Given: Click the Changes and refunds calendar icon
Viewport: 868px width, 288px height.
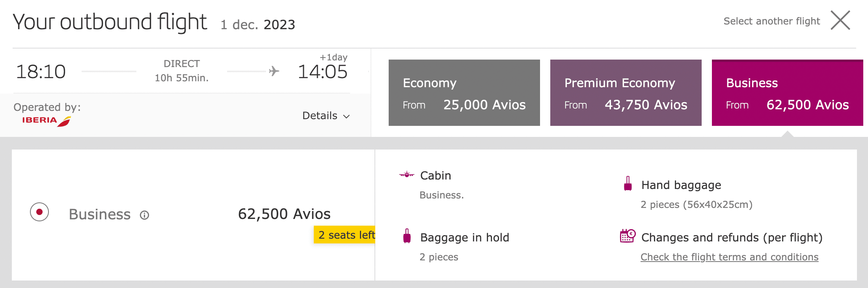Looking at the screenshot, I should click(x=628, y=236).
